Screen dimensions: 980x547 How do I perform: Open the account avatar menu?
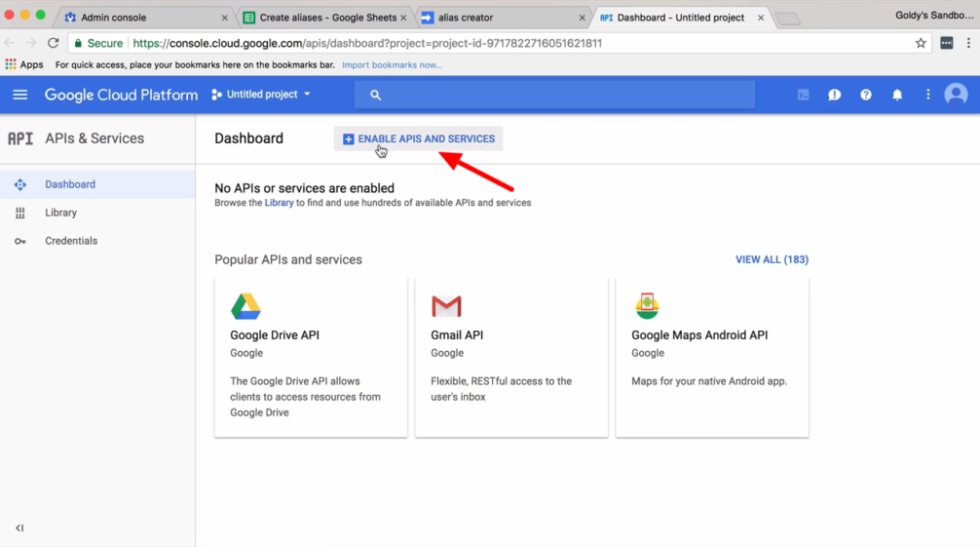click(x=956, y=95)
